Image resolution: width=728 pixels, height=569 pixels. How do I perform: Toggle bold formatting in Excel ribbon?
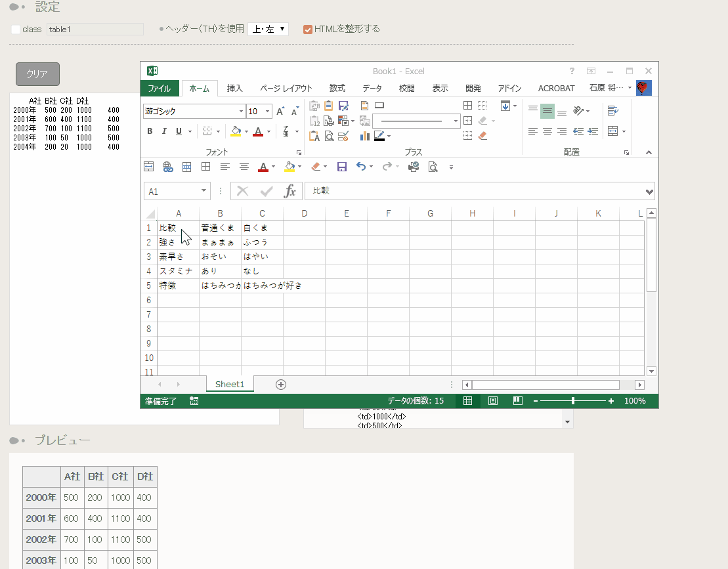click(x=150, y=131)
